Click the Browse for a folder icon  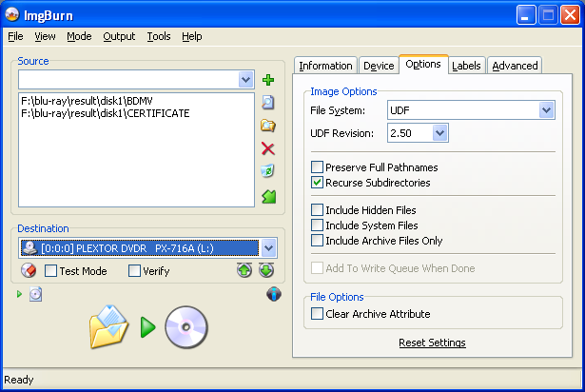(268, 126)
